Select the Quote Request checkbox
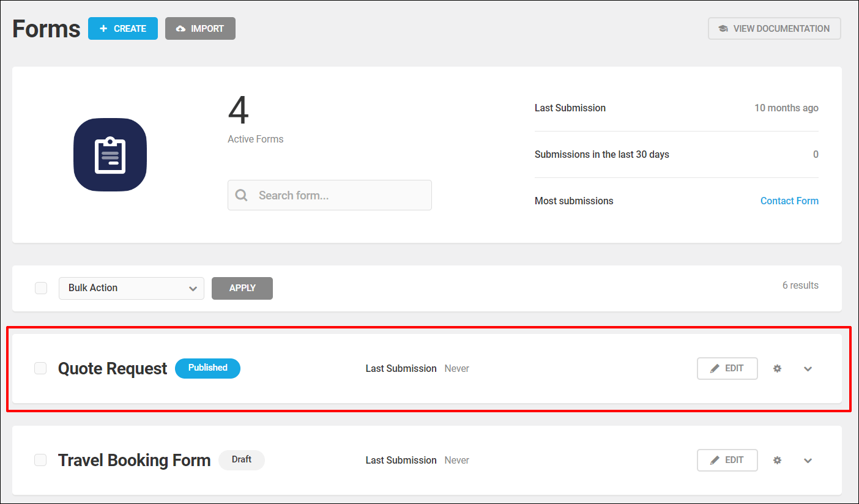Viewport: 859px width, 504px height. [40, 368]
